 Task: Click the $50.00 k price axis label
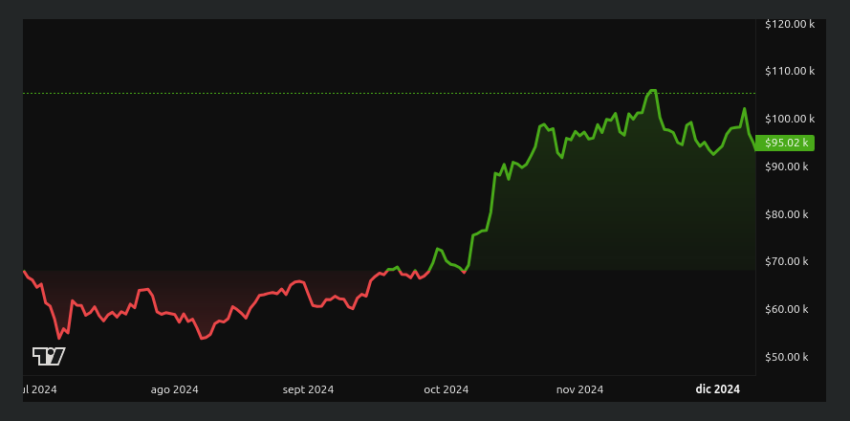786,357
